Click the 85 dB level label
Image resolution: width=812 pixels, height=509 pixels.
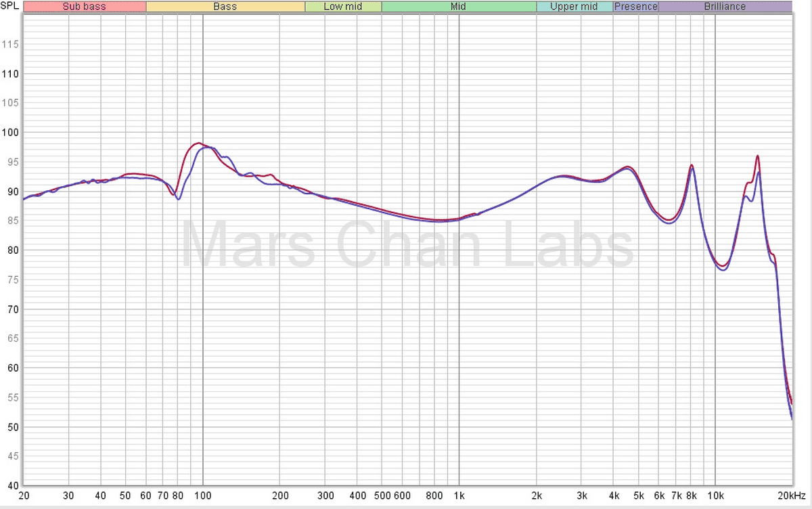[12, 221]
